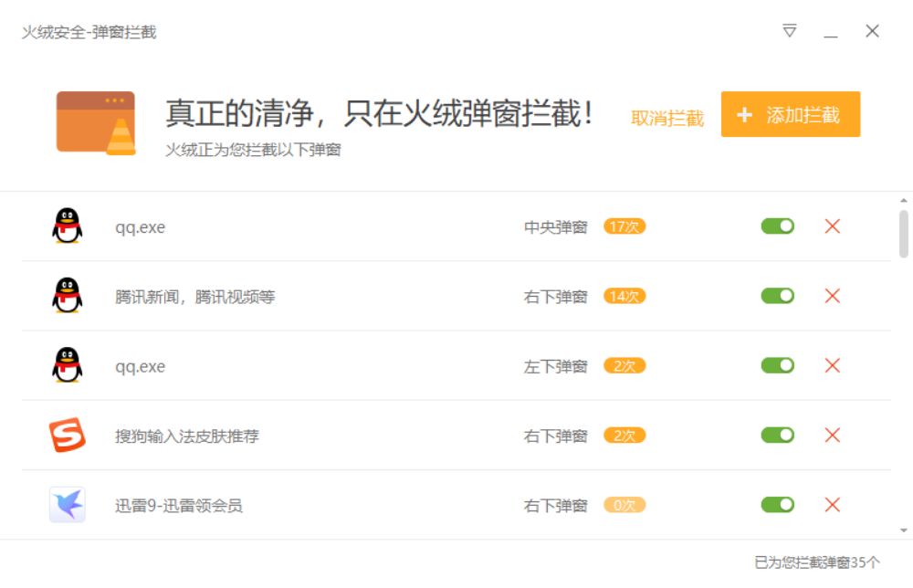The width and height of the screenshot is (913, 588).
Task: Open the title bar dropdown menu triangle
Action: click(x=790, y=31)
